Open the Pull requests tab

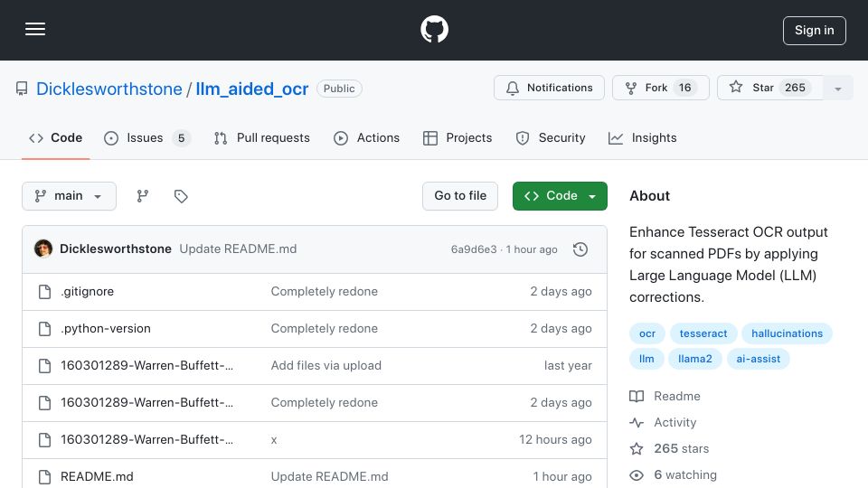pyautogui.click(x=262, y=137)
